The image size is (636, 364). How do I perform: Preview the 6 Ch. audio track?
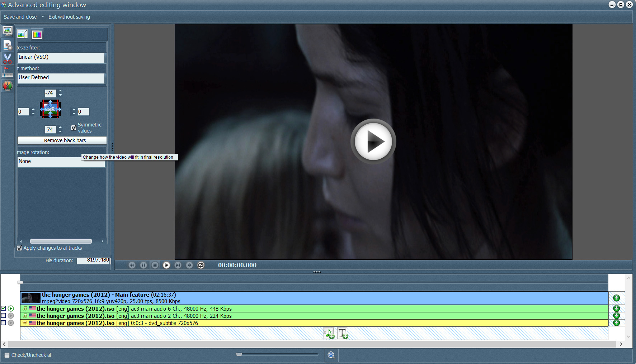(11, 308)
